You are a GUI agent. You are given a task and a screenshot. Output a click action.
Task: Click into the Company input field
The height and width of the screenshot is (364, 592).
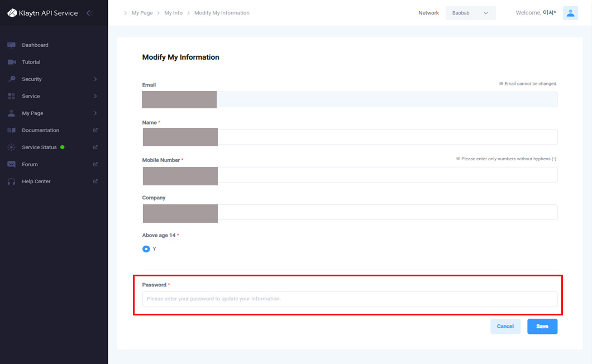coord(350,212)
